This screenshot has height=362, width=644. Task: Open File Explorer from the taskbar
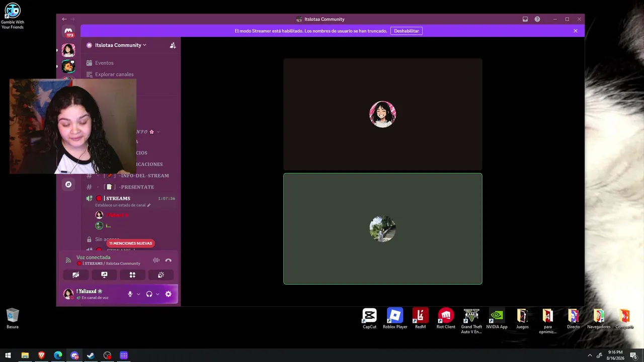tap(25, 355)
